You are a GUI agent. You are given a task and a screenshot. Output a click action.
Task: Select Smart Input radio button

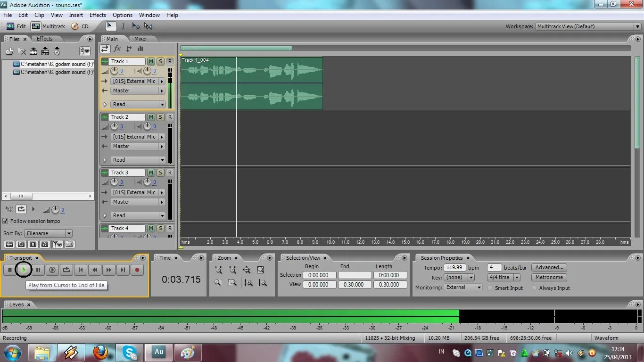point(490,288)
